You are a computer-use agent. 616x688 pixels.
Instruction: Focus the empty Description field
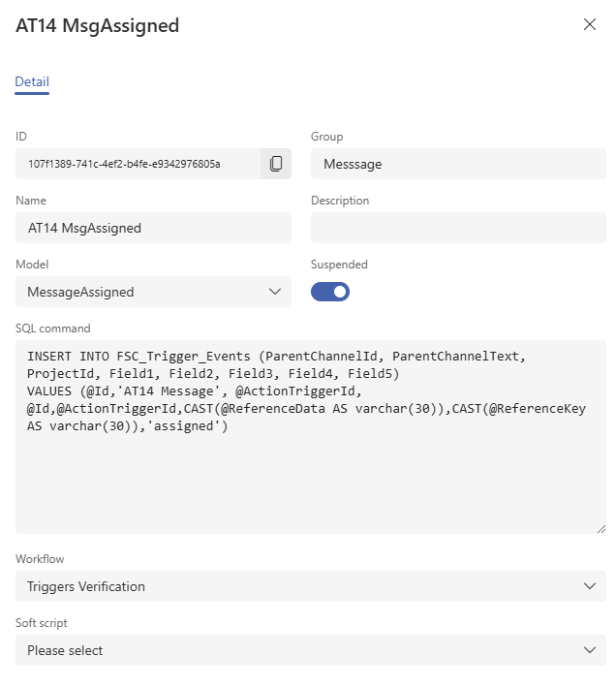pos(458,228)
